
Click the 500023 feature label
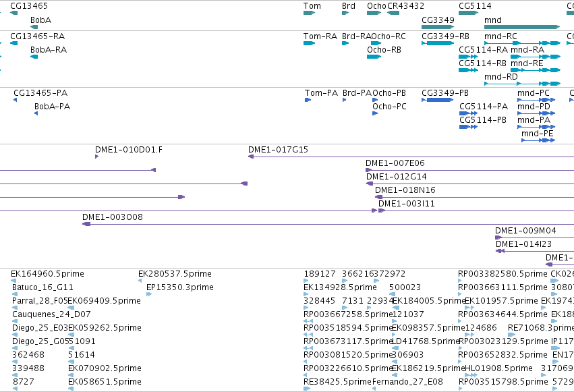[405, 287]
